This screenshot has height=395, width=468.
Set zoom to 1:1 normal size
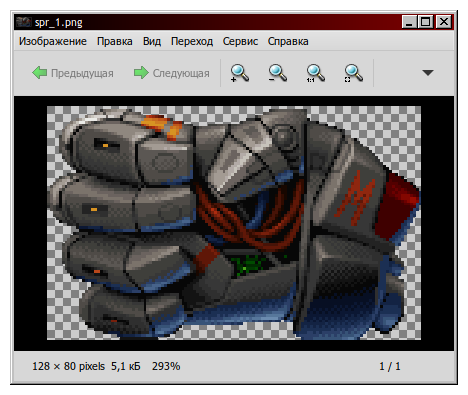pyautogui.click(x=315, y=73)
